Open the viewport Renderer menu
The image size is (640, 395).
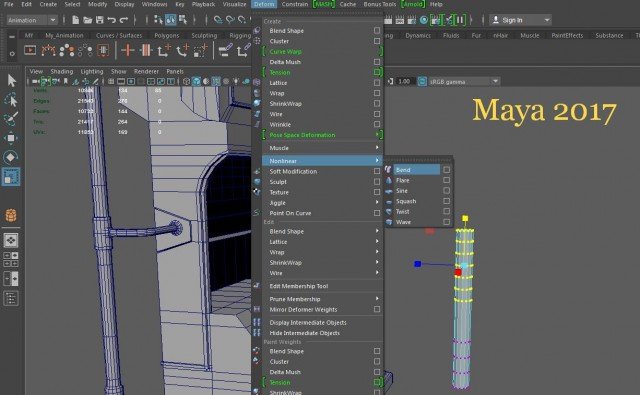pos(146,71)
